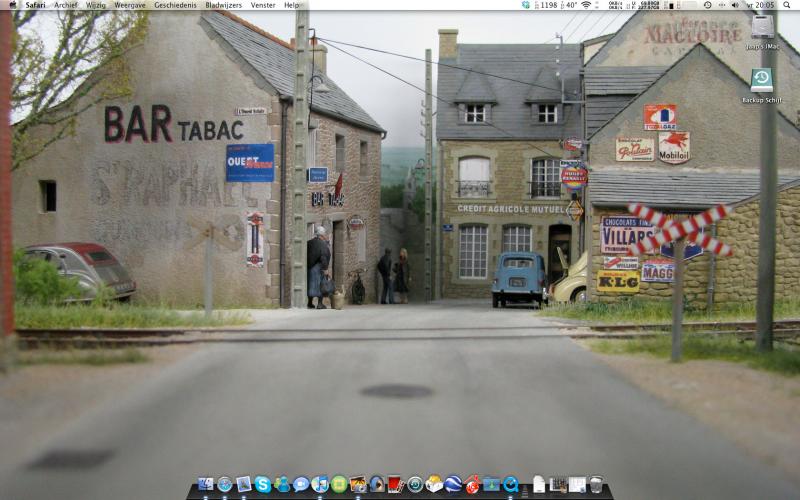The image size is (800, 500).
Task: Launch iPhoto from the Dock
Action: 358,484
